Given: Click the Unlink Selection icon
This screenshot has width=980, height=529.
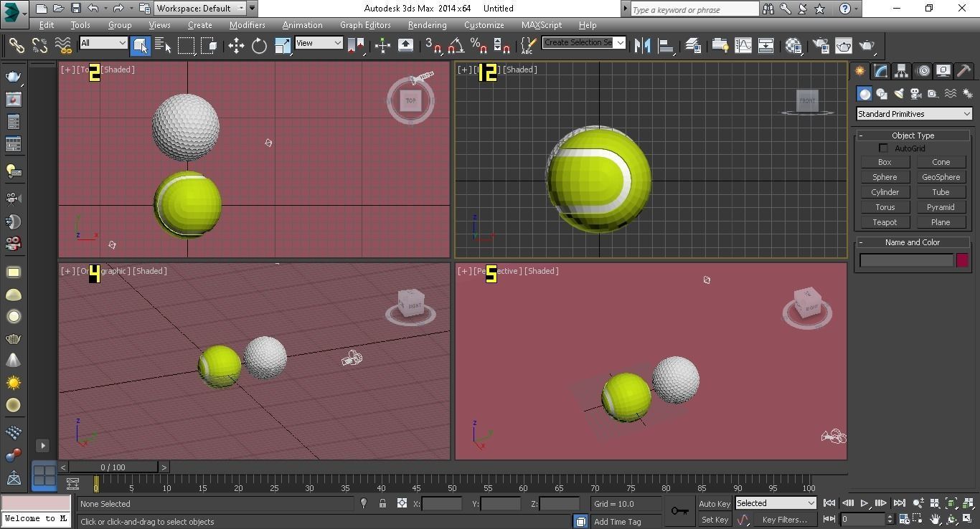Looking at the screenshot, I should 39,46.
